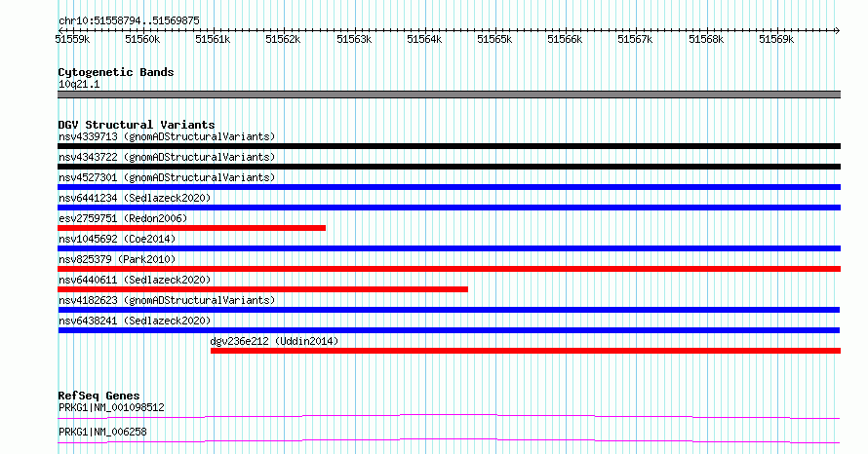Select the blue bar of nsv6438241
Image resolution: width=868 pixels, height=454 pixels.
click(x=449, y=330)
